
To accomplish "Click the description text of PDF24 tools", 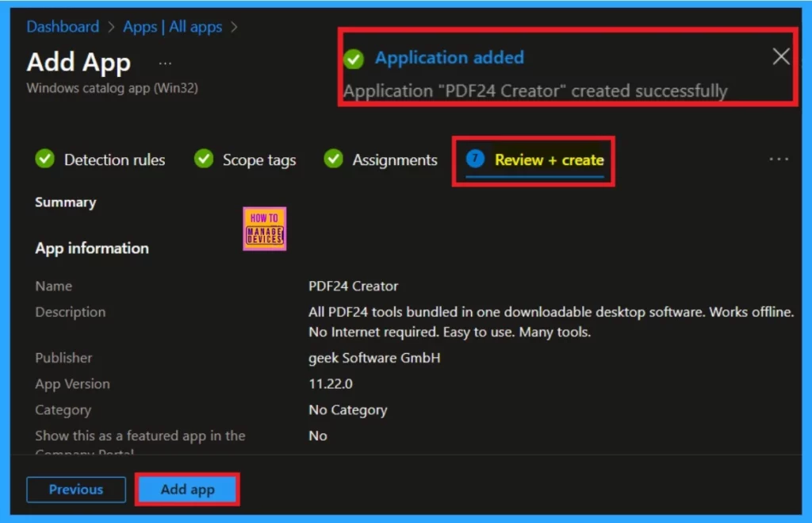I will pyautogui.click(x=551, y=322).
